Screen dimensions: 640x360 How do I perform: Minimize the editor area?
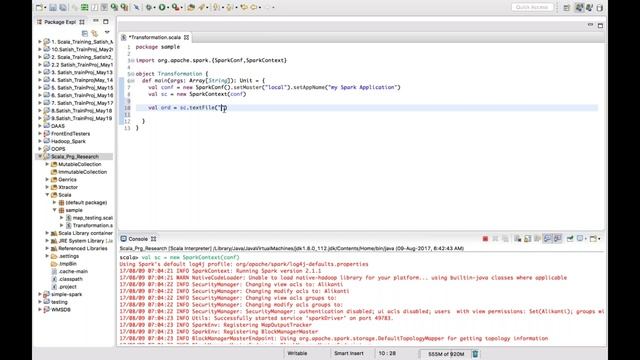tap(590, 25)
